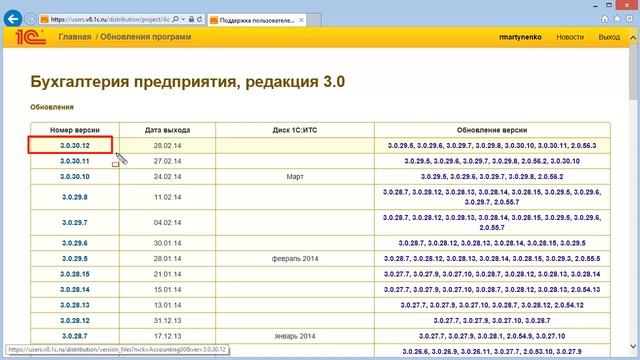Open browser Tools gear icon
Viewport: 640px width, 360px height.
pyautogui.click(x=629, y=19)
